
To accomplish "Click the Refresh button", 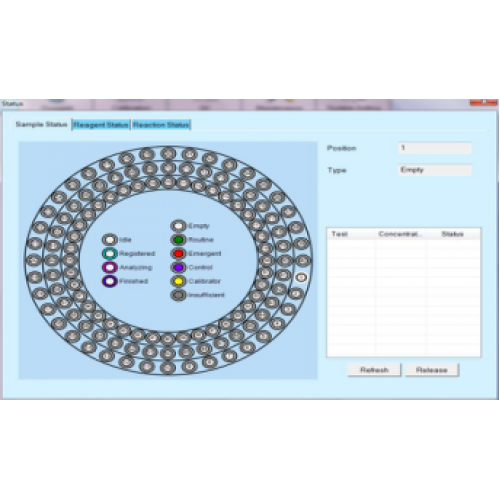I will click(374, 370).
